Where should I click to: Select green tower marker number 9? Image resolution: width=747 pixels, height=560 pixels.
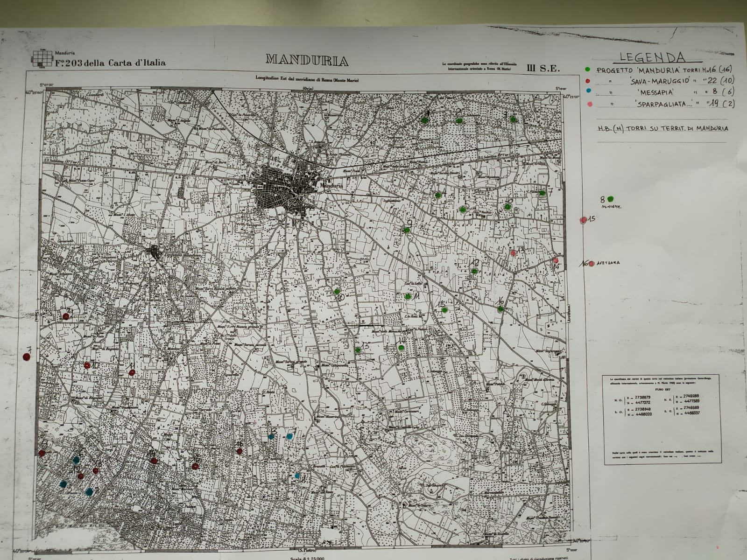407,230
